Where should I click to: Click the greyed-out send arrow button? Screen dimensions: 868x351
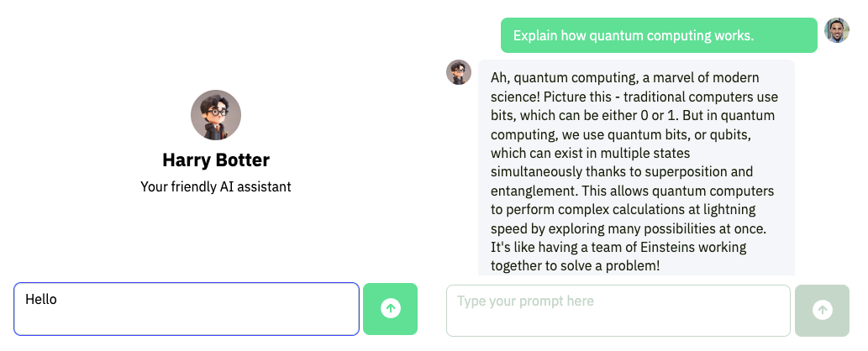(822, 311)
